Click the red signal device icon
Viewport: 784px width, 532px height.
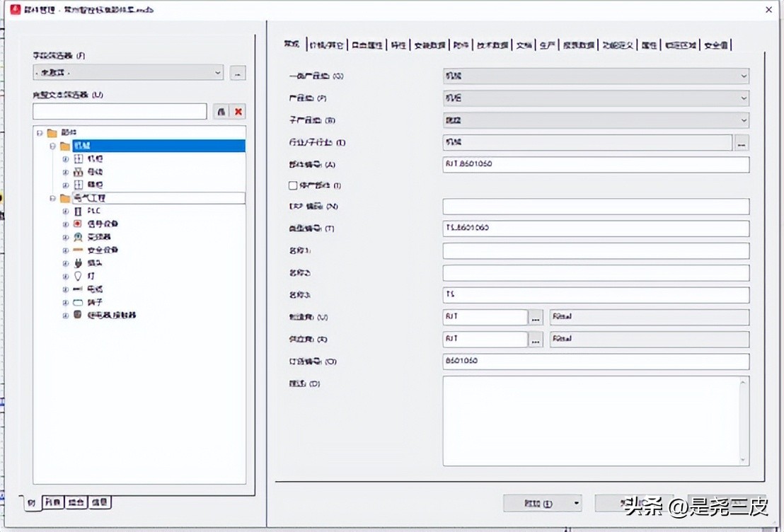click(78, 224)
